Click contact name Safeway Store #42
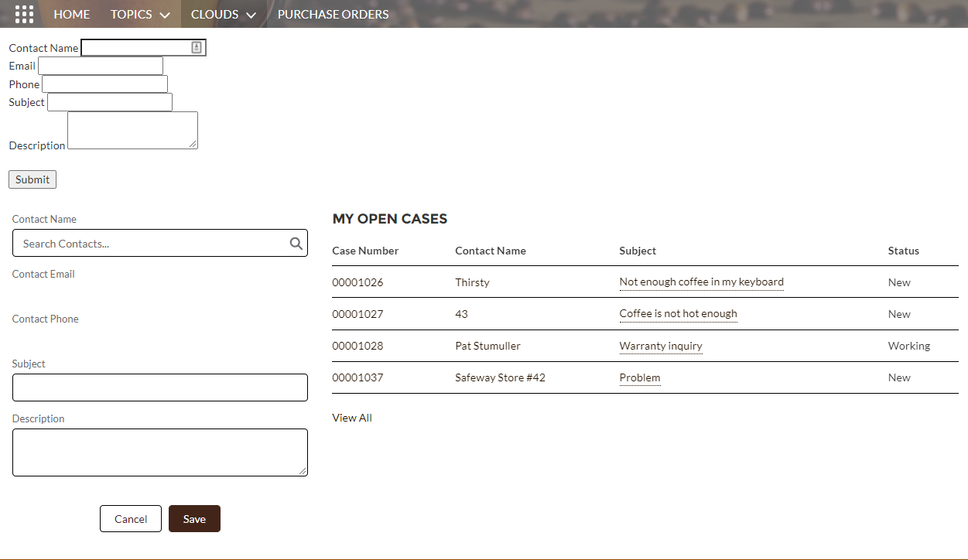Viewport: 968px width, 560px height. (x=500, y=377)
